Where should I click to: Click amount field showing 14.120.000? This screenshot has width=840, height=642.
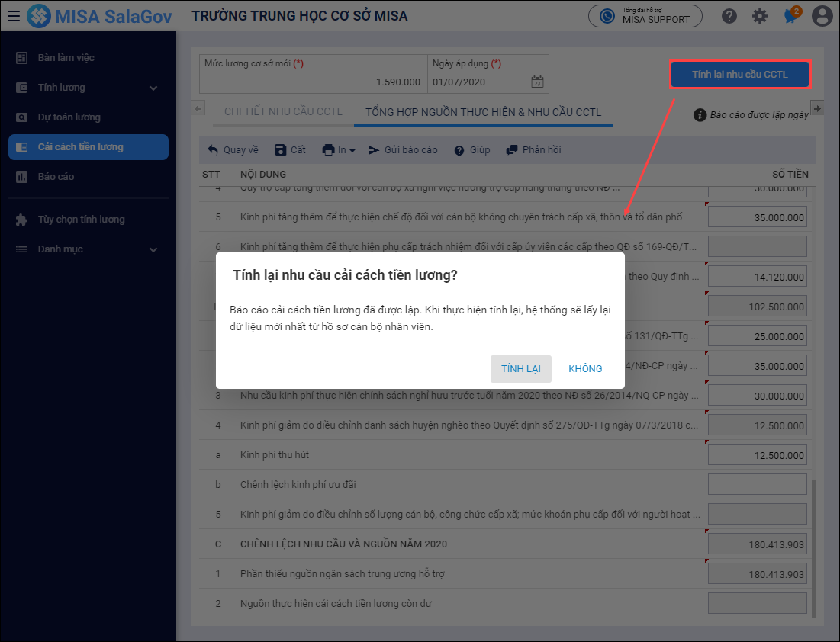point(757,277)
